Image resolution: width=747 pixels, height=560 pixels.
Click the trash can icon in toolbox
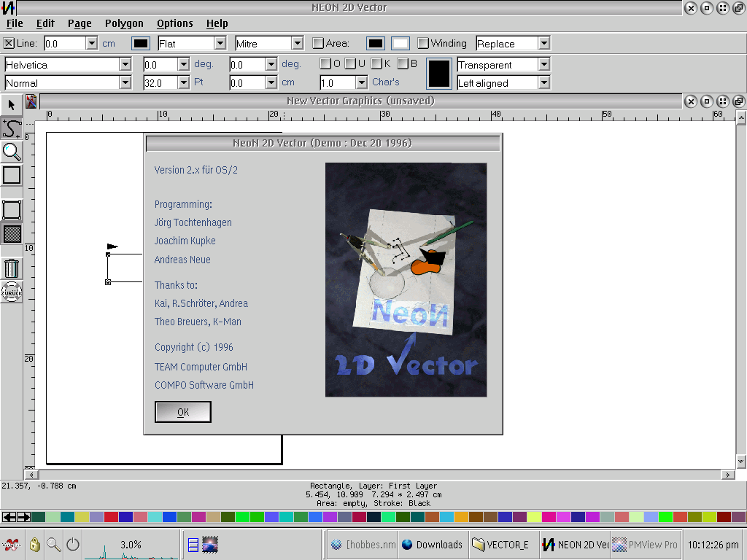click(12, 268)
